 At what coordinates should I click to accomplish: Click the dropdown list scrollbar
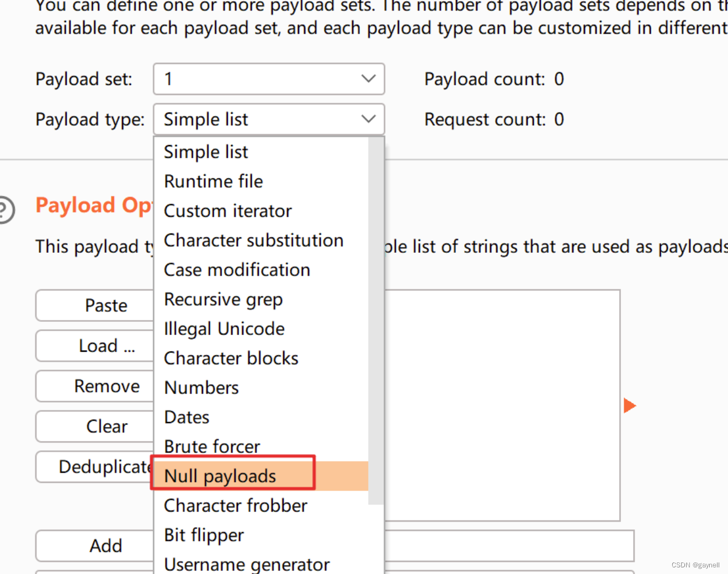point(376,320)
